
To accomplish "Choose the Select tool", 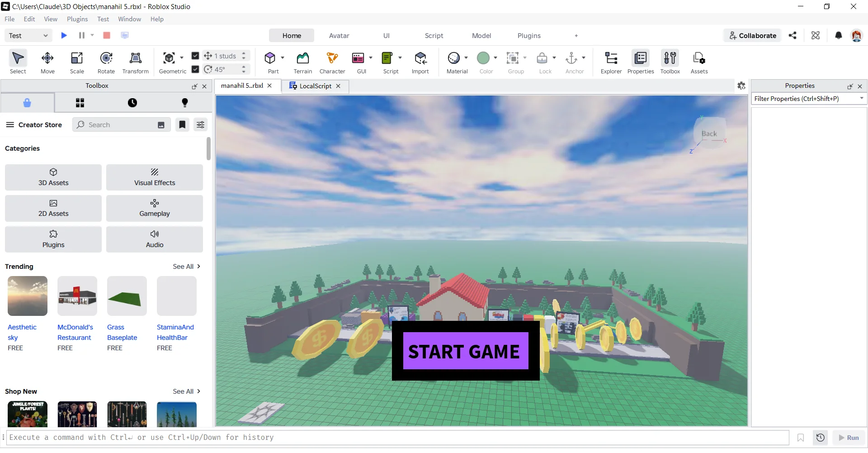I will 18,62.
